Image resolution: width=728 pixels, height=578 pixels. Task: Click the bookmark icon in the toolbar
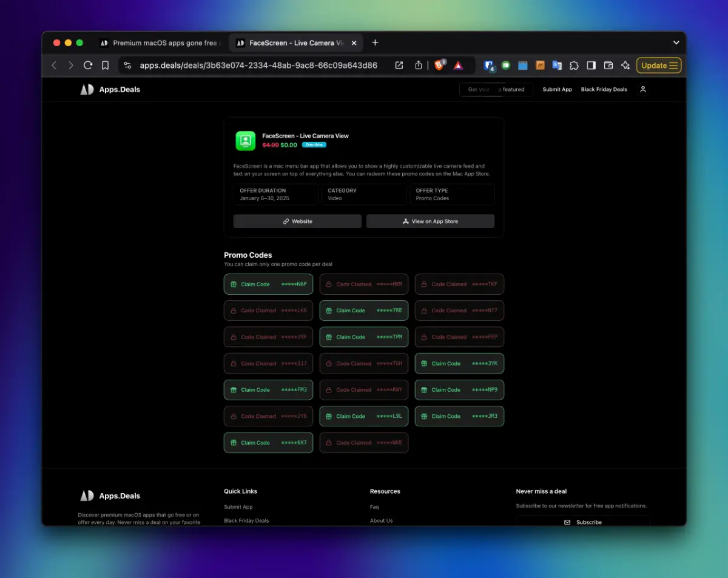tap(105, 66)
